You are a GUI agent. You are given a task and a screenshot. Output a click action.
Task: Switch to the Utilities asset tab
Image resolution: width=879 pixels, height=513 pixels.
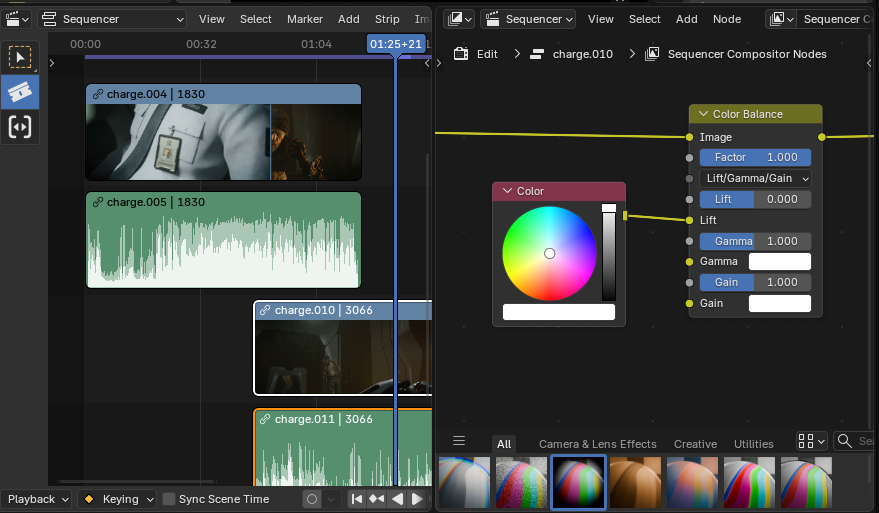click(x=753, y=444)
